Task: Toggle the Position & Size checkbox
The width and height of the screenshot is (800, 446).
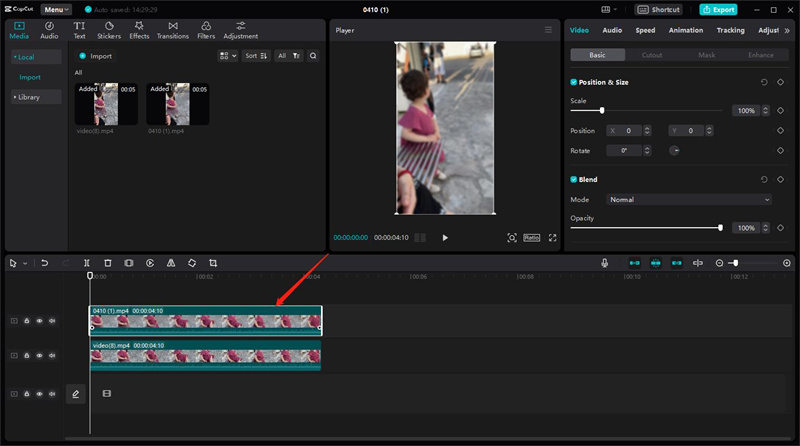Action: (573, 82)
